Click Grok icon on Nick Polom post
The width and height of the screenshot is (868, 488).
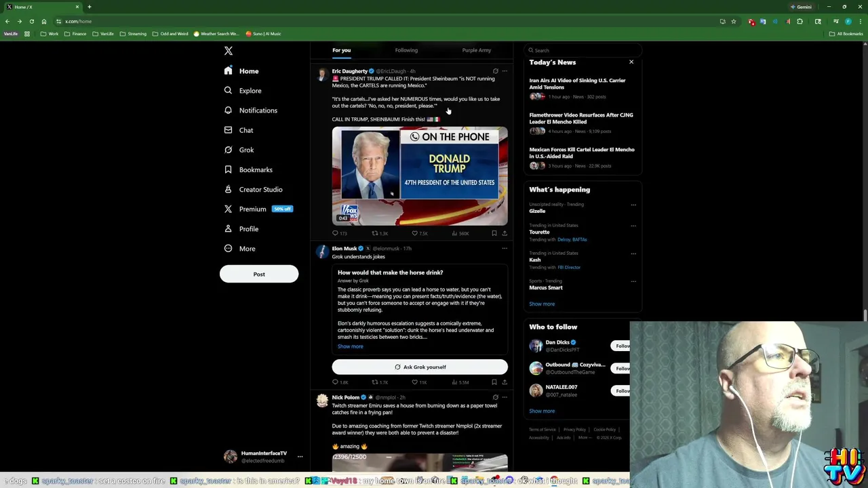(x=496, y=398)
